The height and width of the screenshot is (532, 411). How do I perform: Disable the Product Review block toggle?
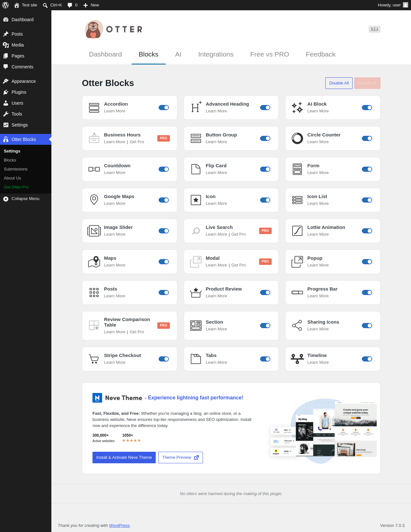(265, 292)
